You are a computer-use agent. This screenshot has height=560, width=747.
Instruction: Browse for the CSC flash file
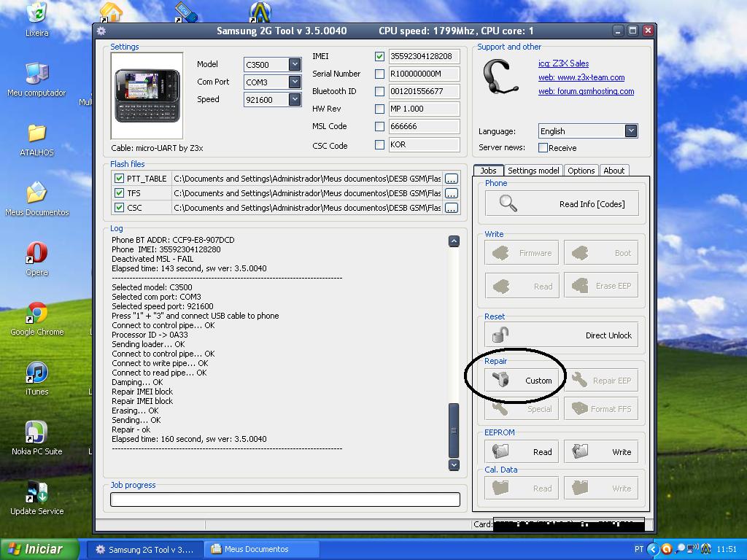451,208
